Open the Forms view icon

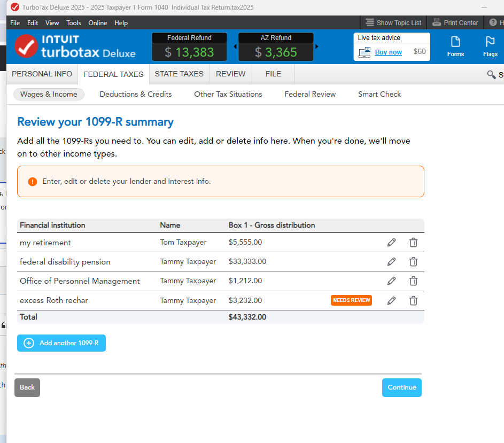tap(455, 46)
